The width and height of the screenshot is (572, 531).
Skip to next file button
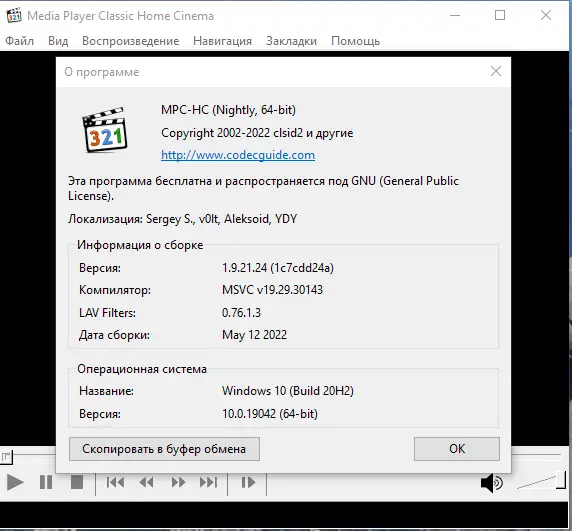pos(208,482)
